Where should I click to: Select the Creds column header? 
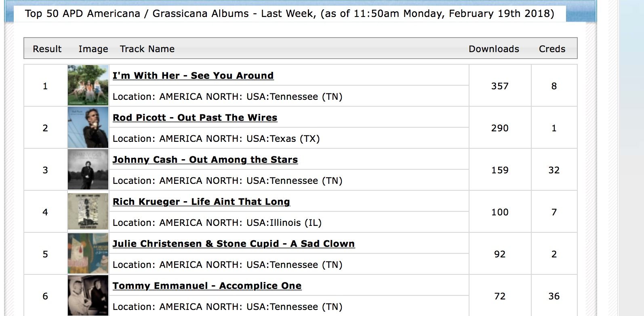(552, 49)
